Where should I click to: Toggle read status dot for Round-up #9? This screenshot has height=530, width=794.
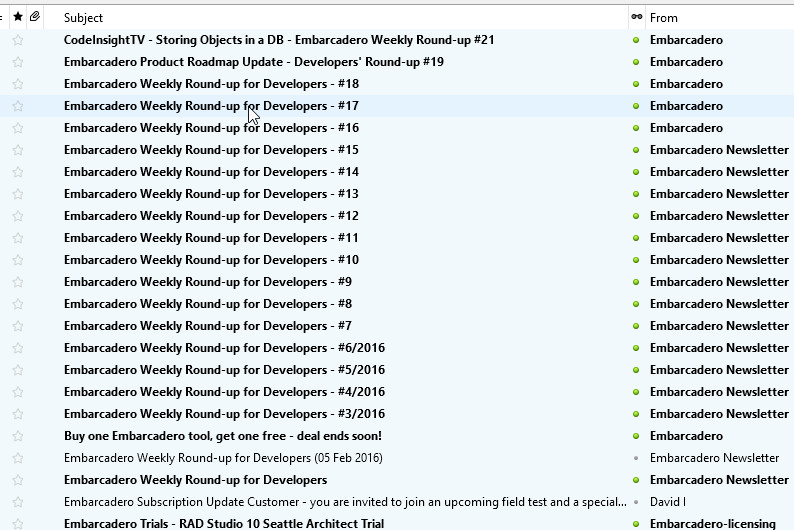point(636,282)
